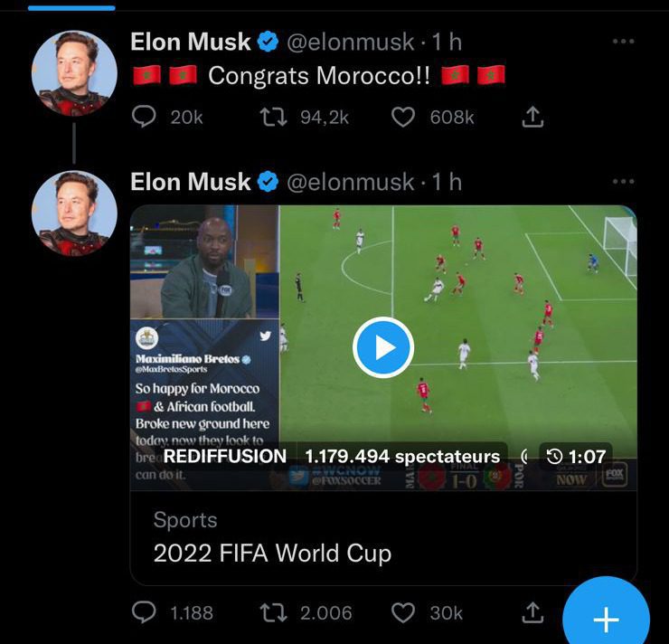The width and height of the screenshot is (669, 644).
Task: Play the Morocco match video
Action: (x=383, y=347)
